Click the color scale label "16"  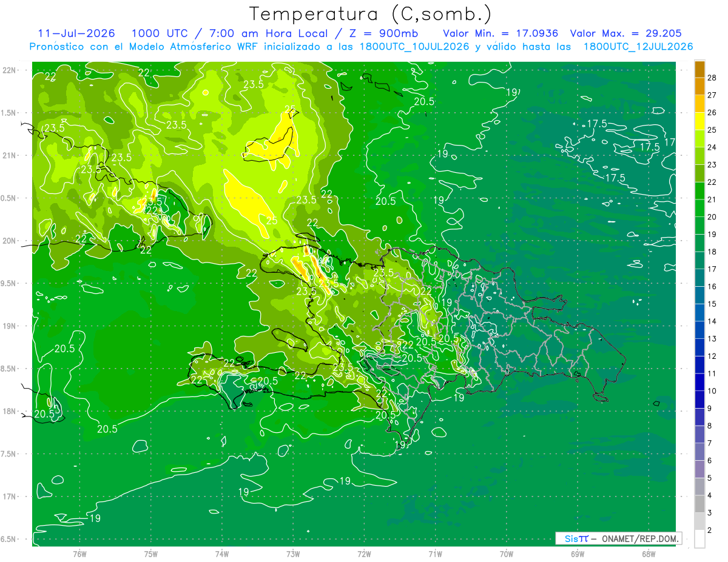tap(712, 287)
